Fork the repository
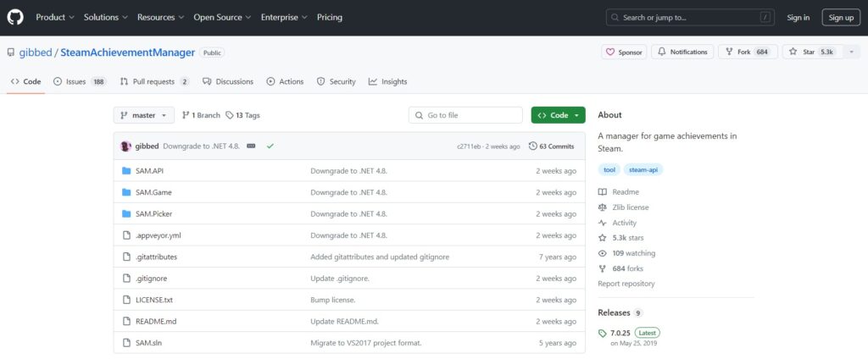Screen dimensions: 868x359 coord(748,52)
